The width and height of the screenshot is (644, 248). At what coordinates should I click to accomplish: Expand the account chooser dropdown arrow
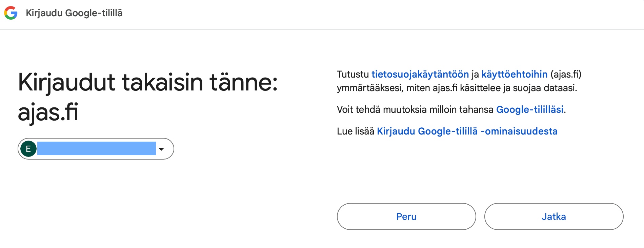[x=161, y=149]
